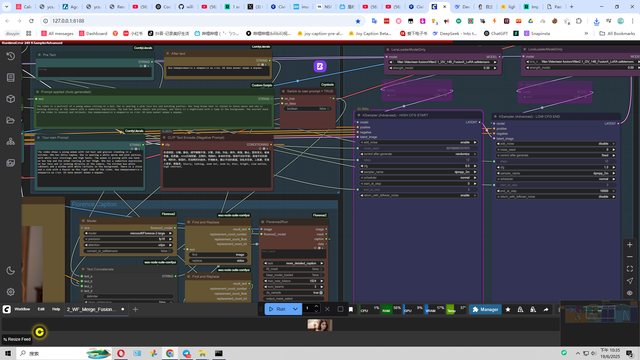The image size is (640, 360).
Task: Bookmark this page with star icon
Action: point(358,21)
